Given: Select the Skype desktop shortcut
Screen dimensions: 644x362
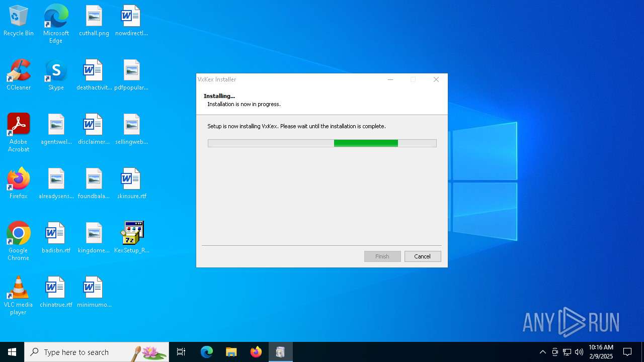Looking at the screenshot, I should pos(56,75).
